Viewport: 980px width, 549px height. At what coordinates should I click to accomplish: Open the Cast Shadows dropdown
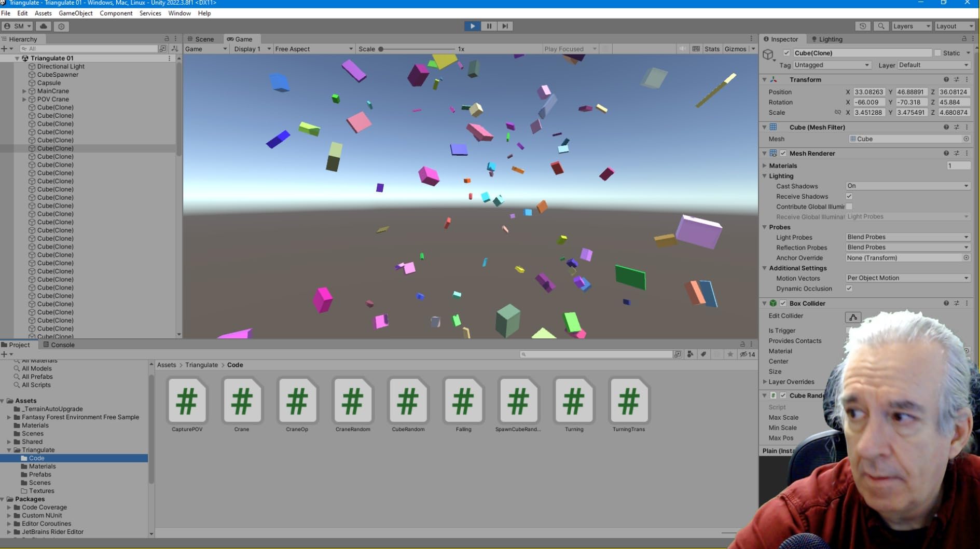[907, 186]
